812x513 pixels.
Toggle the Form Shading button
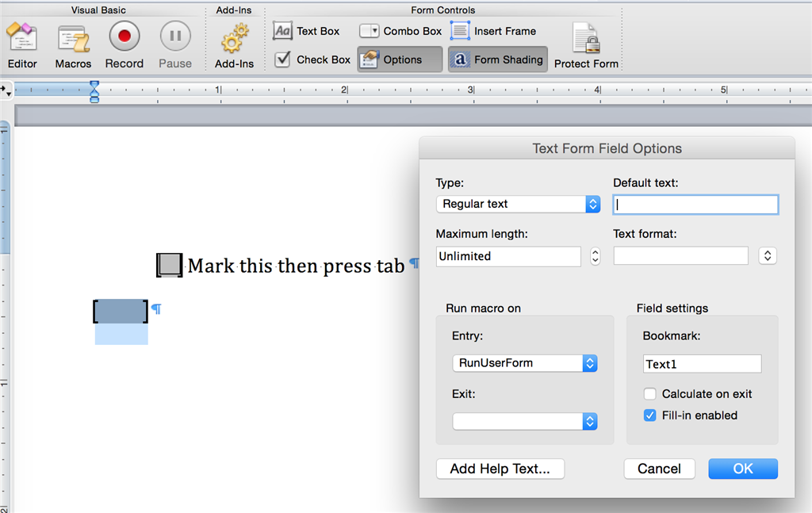pyautogui.click(x=498, y=59)
